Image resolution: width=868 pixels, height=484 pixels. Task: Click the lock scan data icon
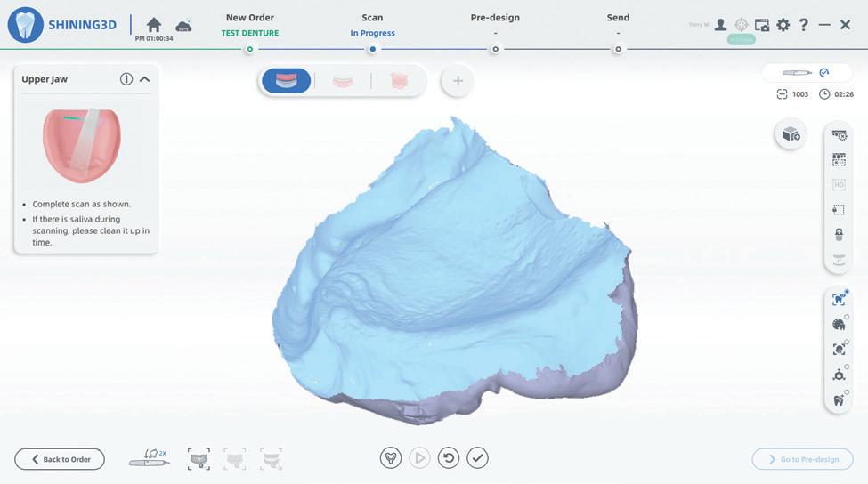pyautogui.click(x=840, y=235)
